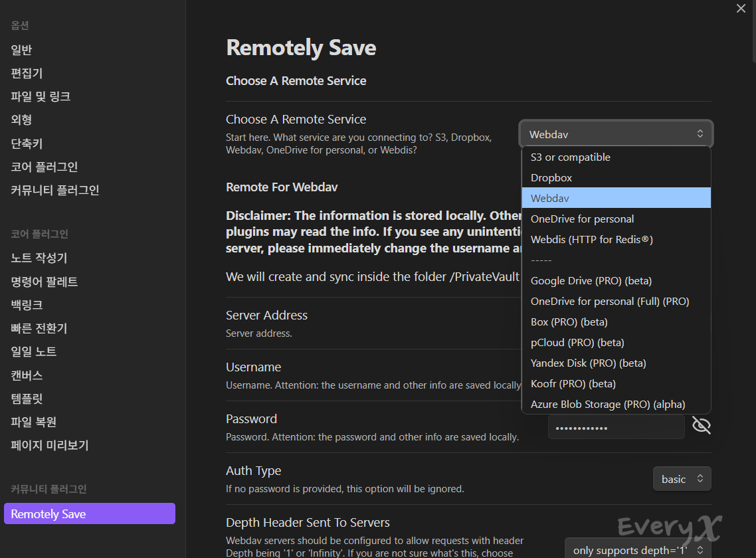The image size is (756, 558).
Task: Select Webdis (HTTP for Redis®) option
Action: (616, 240)
